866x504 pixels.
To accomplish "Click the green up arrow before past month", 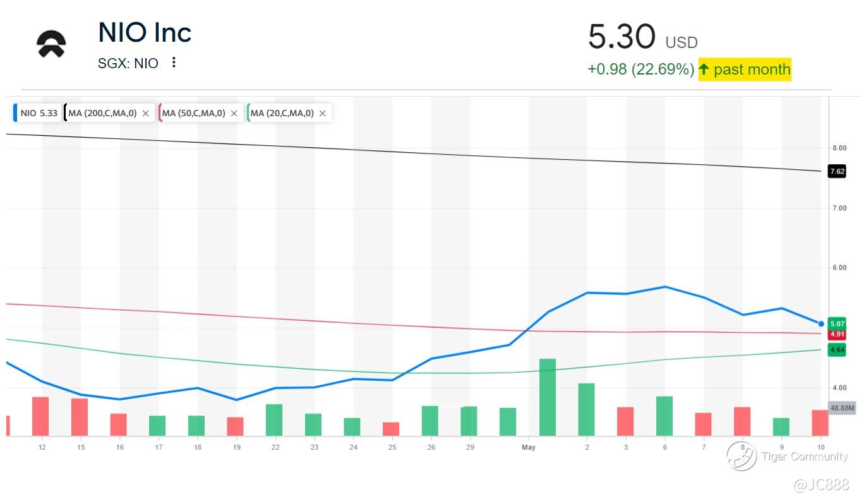I will click(x=704, y=69).
